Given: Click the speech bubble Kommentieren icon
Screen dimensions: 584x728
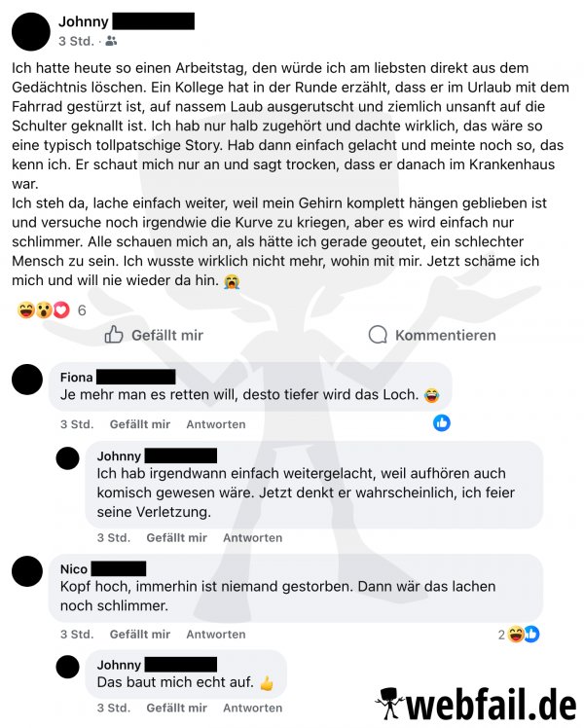Looking at the screenshot, I should [x=378, y=334].
